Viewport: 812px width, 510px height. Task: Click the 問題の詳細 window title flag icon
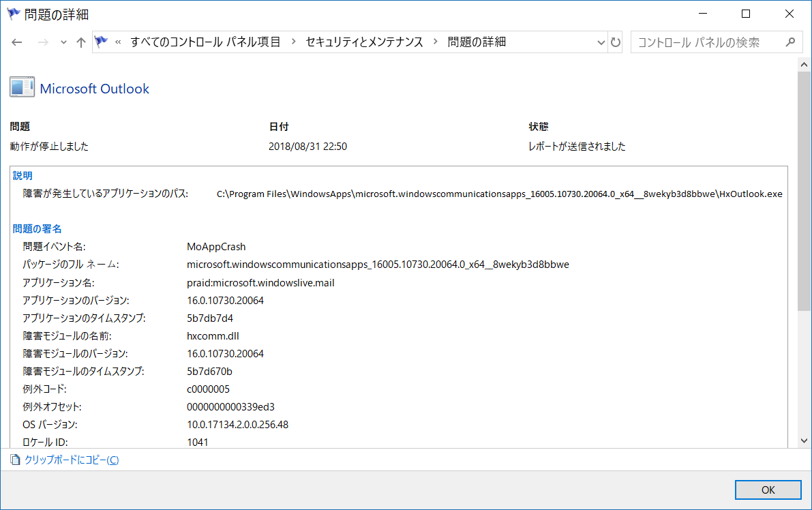(x=14, y=14)
